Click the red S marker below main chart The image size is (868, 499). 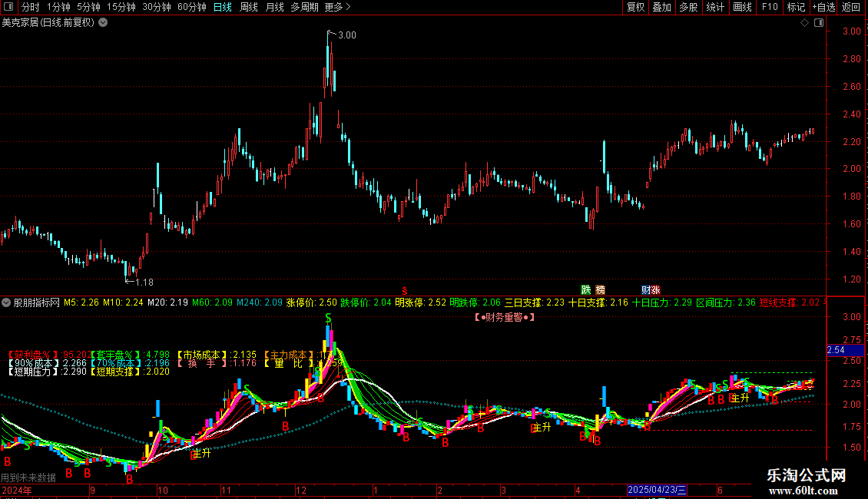click(x=405, y=290)
